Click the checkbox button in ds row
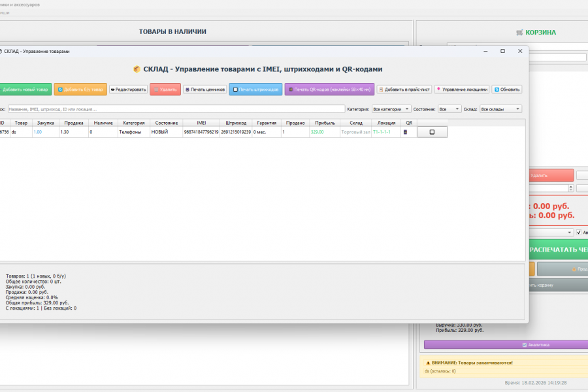This screenshot has height=392, width=588. coord(432,132)
